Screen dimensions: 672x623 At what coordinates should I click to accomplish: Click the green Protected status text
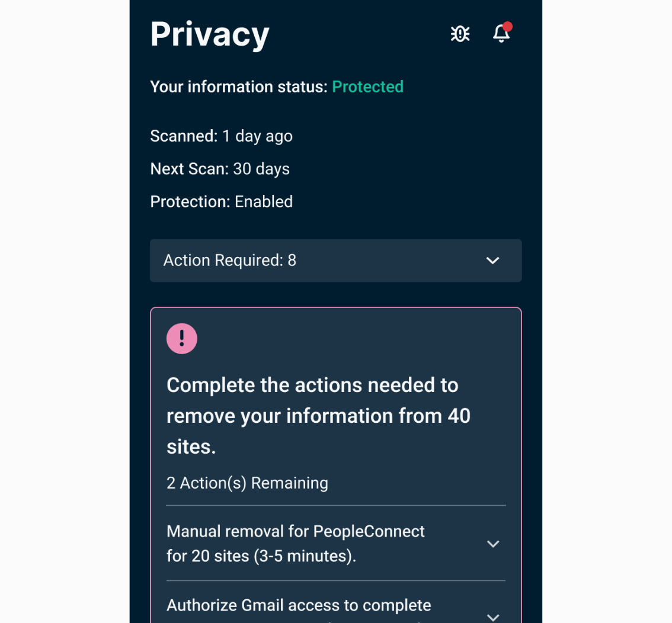pyautogui.click(x=367, y=87)
